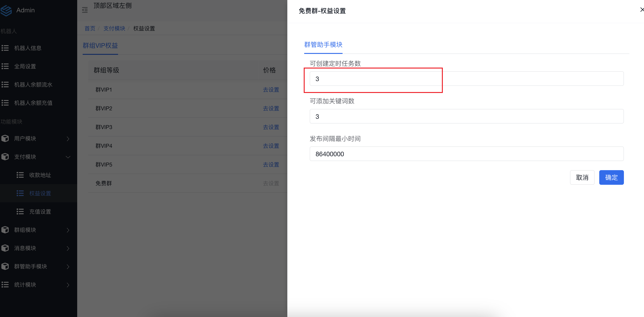Open the 充值设置 menu item
This screenshot has width=644, height=317.
(x=40, y=211)
